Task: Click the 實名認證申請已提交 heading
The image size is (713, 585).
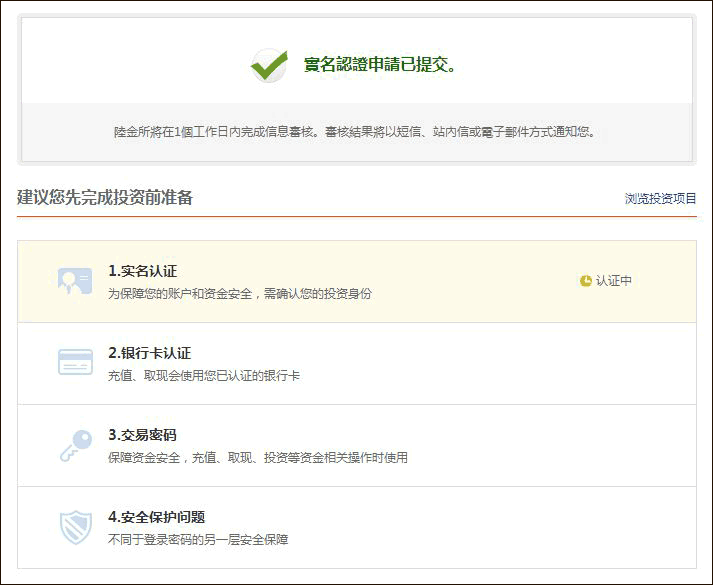Action: coord(380,65)
